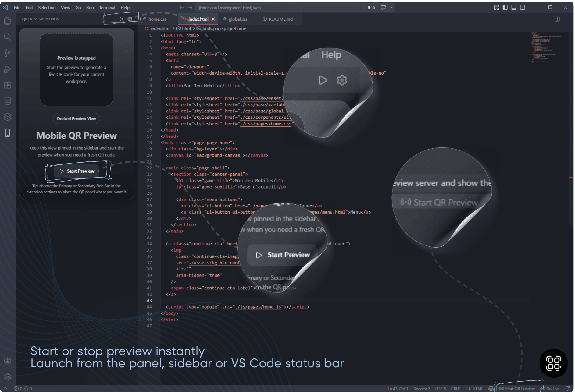Open the Mobile QR Preview sidebar icon
The height and width of the screenshot is (392, 575).
coord(8,133)
